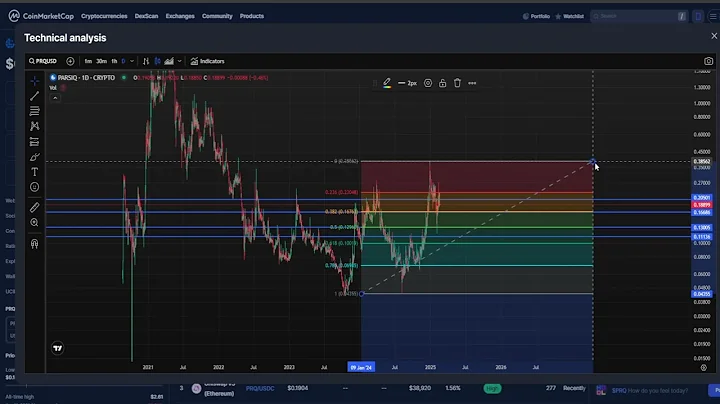Switch chart to bars style icon
720x404 pixels.
pyautogui.click(x=146, y=61)
